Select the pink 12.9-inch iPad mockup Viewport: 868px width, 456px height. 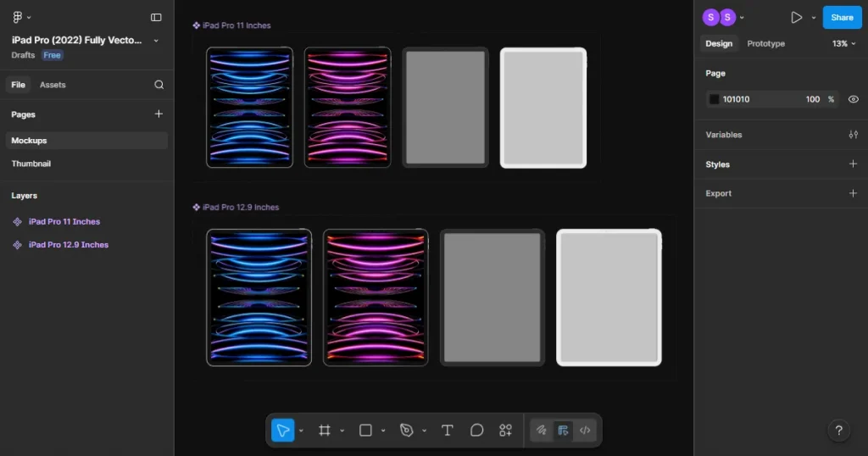coord(376,298)
